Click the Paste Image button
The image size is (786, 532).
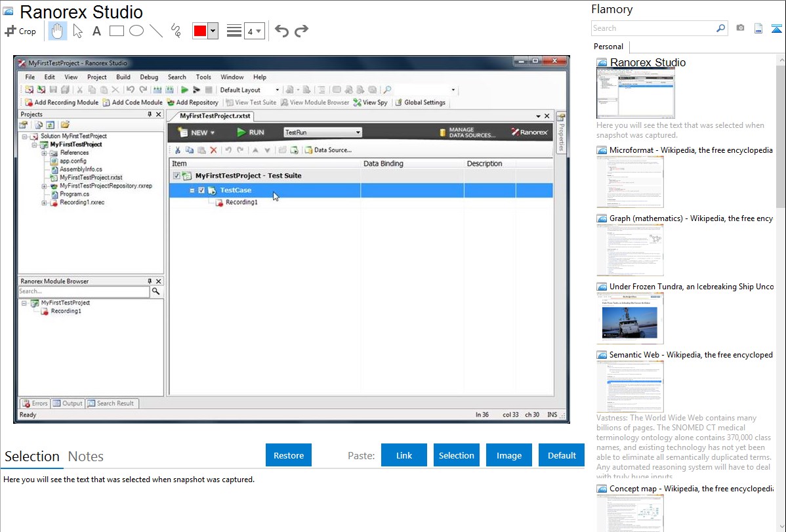[509, 455]
